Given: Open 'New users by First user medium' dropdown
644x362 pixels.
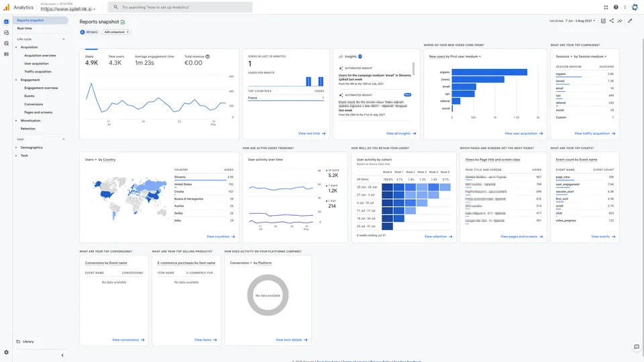Looking at the screenshot, I should point(455,56).
